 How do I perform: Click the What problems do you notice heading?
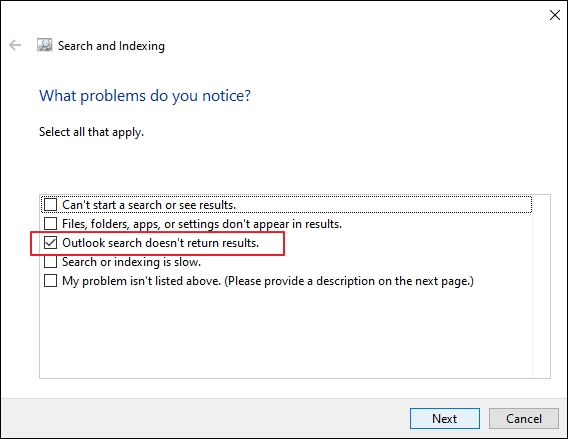[145, 96]
